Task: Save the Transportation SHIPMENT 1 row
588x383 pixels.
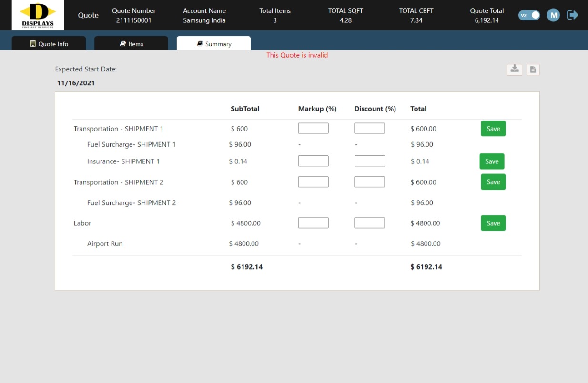Action: pos(493,129)
